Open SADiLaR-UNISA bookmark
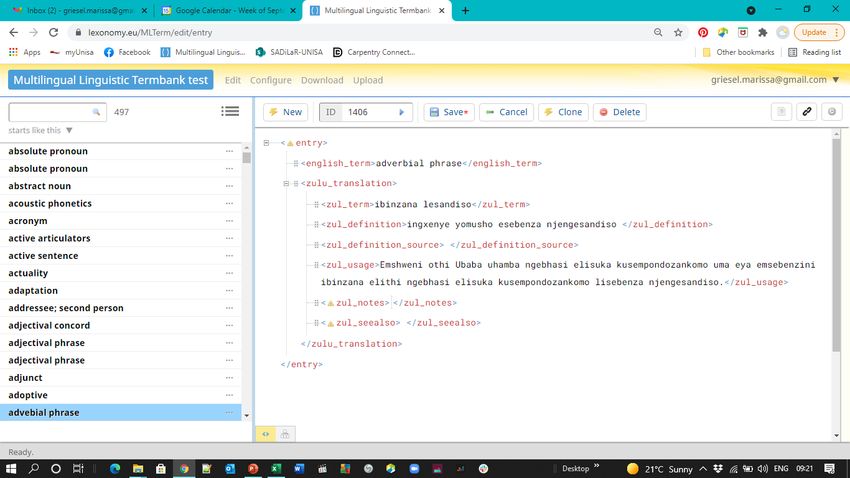 [289, 52]
